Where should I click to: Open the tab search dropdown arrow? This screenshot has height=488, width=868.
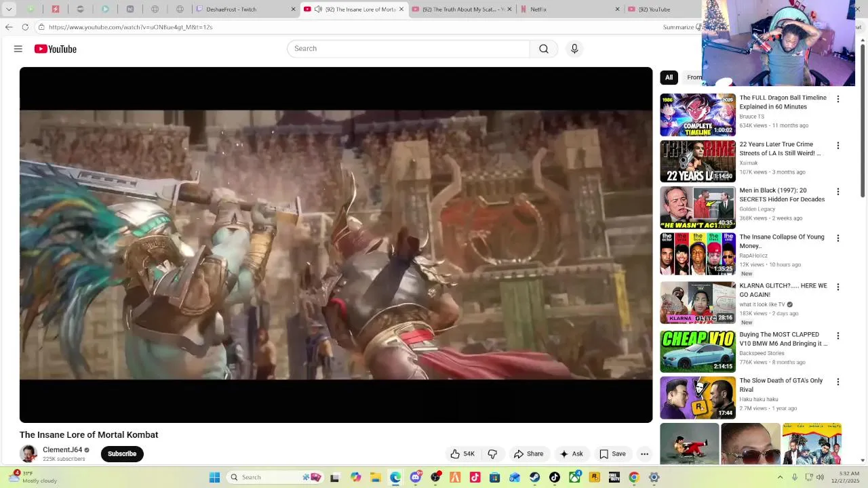tap(9, 9)
